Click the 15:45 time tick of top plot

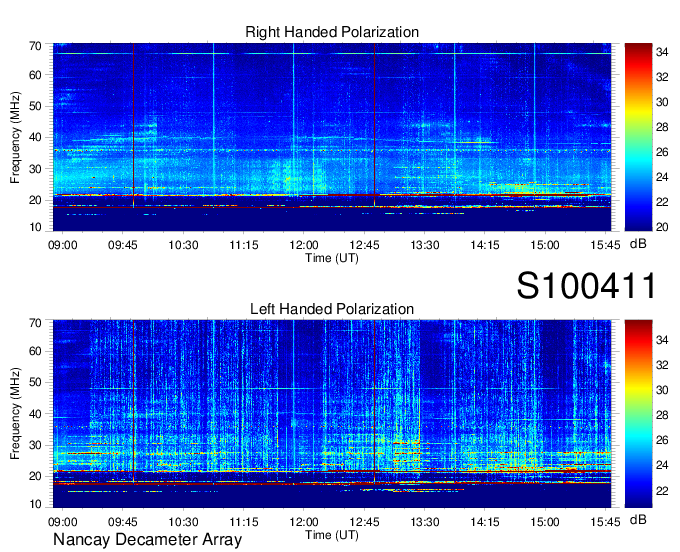tap(605, 245)
